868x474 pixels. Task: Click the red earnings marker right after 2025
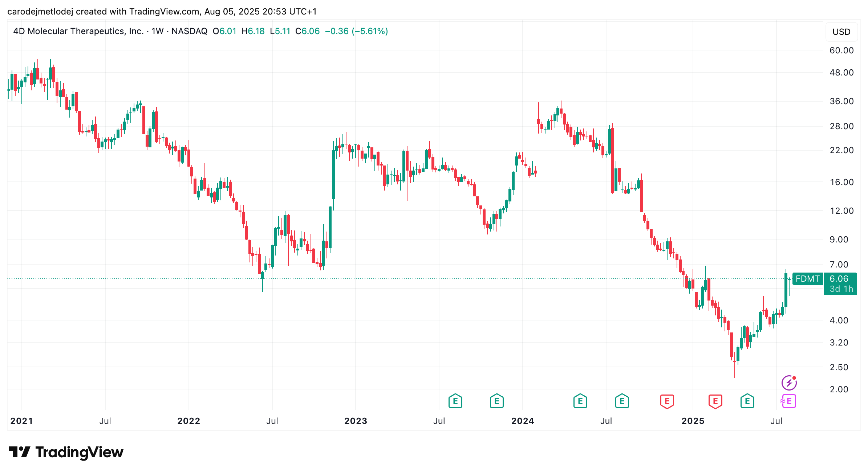[x=715, y=401]
